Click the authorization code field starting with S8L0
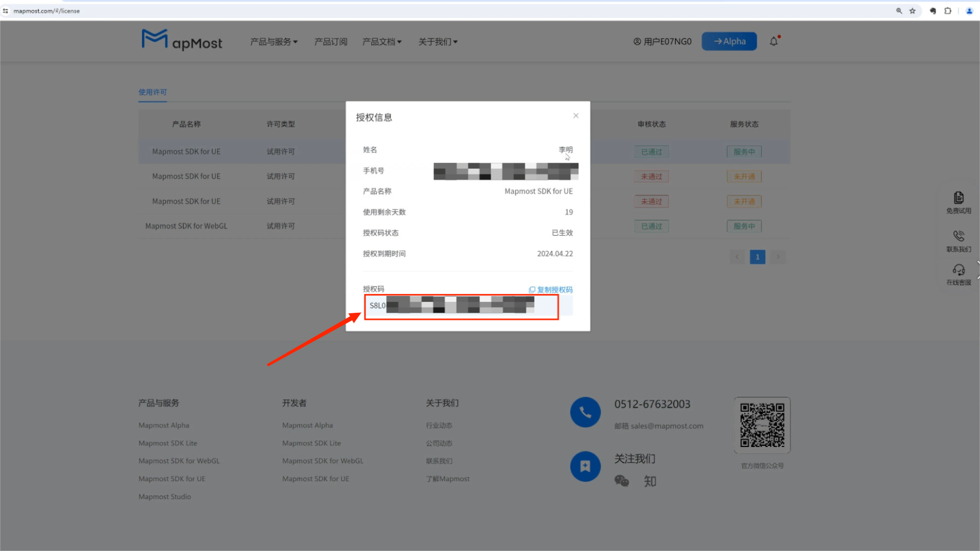The image size is (980, 551). pyautogui.click(x=468, y=306)
